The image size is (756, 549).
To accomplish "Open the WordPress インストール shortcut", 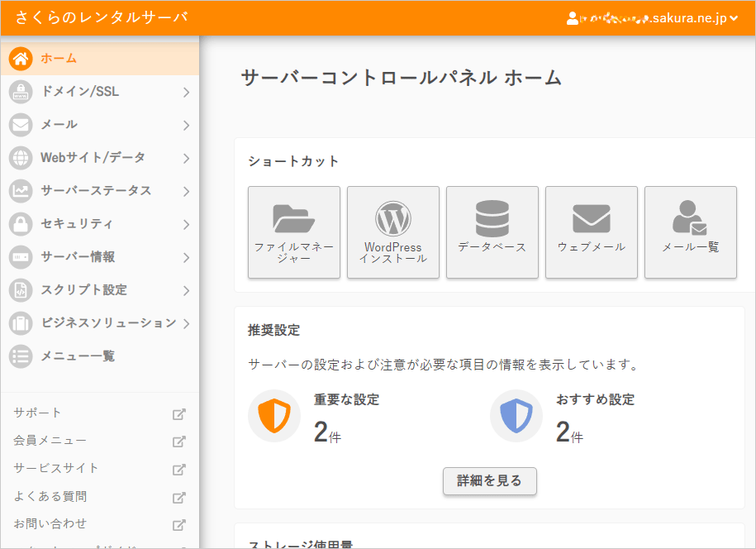I will pos(393,232).
